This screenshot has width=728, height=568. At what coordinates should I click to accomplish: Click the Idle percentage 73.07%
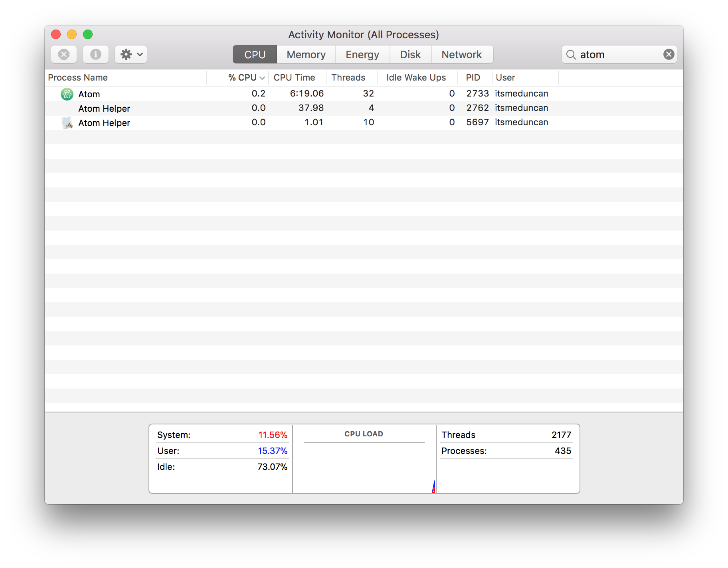click(272, 467)
